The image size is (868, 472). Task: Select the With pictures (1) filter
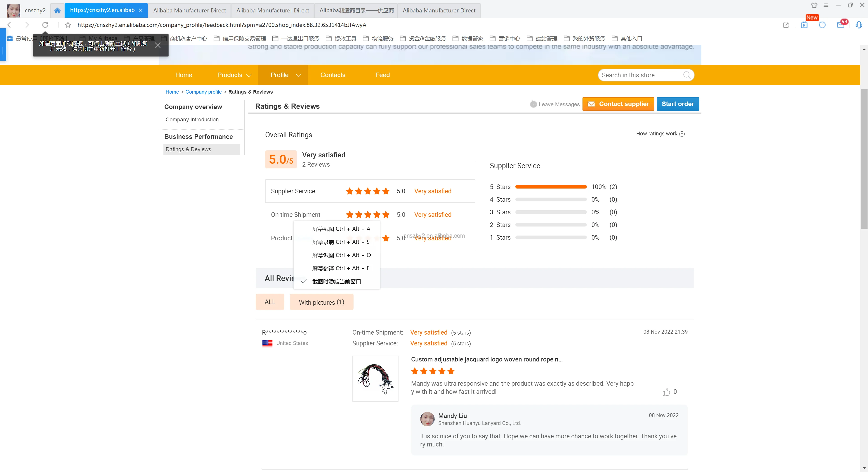pyautogui.click(x=321, y=302)
